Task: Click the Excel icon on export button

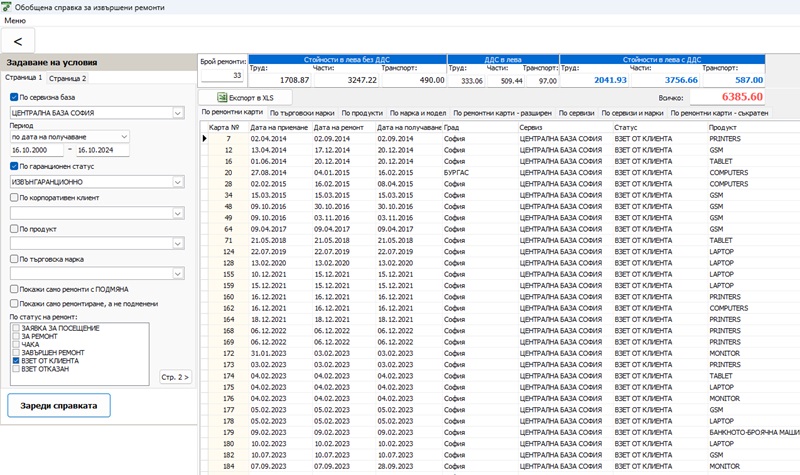Action: coord(222,97)
